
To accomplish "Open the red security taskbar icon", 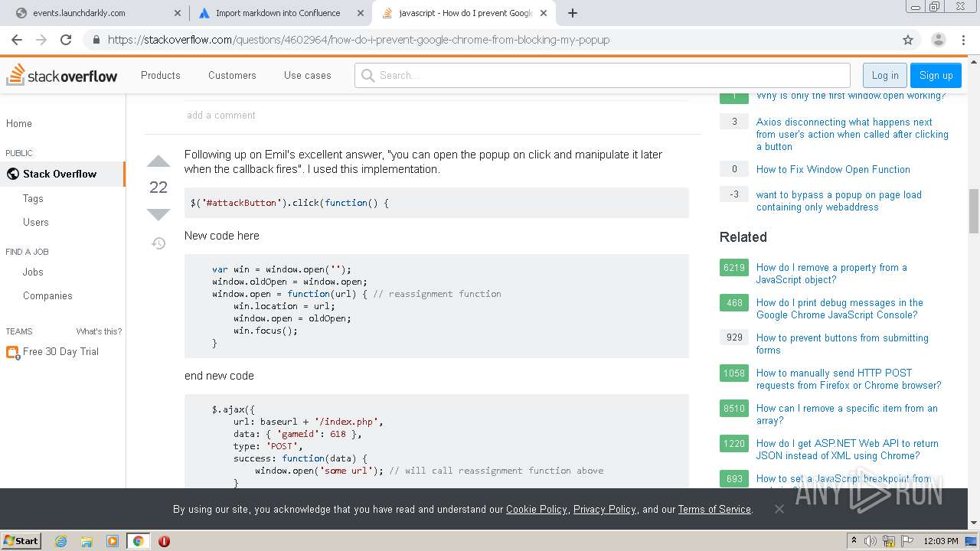I will pyautogui.click(x=164, y=541).
